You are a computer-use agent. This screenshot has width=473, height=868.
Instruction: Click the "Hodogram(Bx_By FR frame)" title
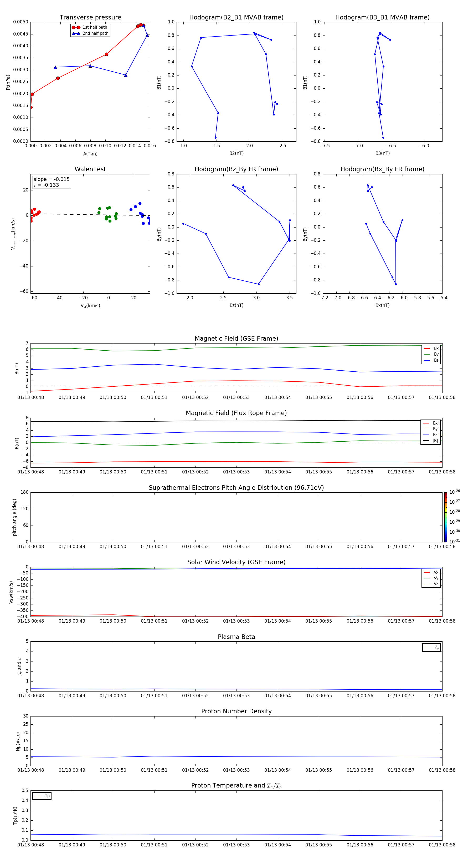(382, 169)
